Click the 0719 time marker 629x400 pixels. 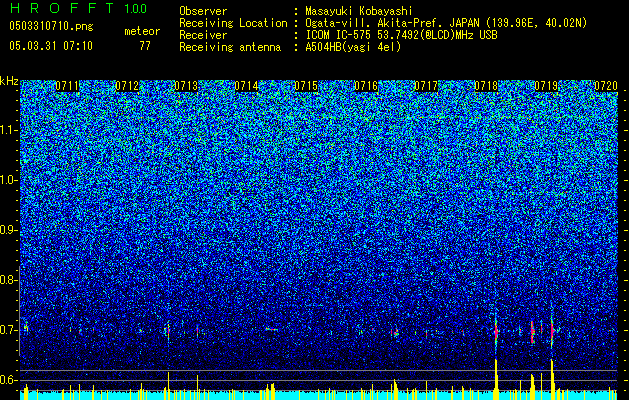coord(546,86)
